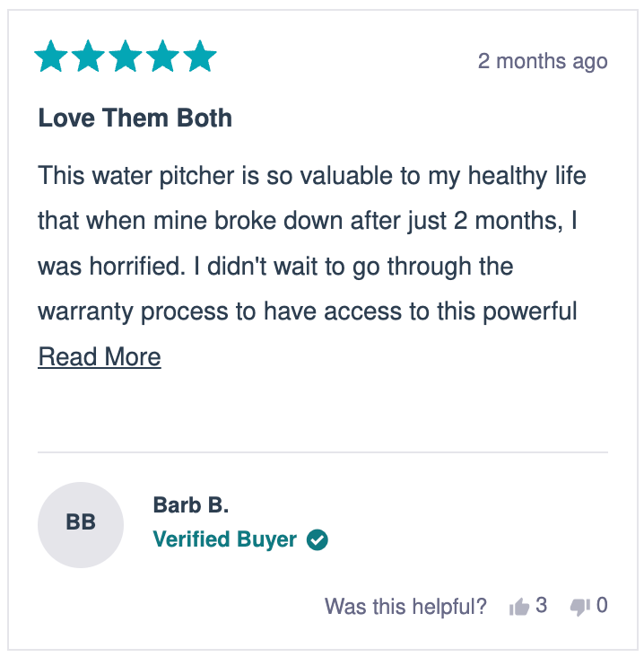Click the helpful vote count 3
Screen dimensions: 644x657
coord(542,605)
